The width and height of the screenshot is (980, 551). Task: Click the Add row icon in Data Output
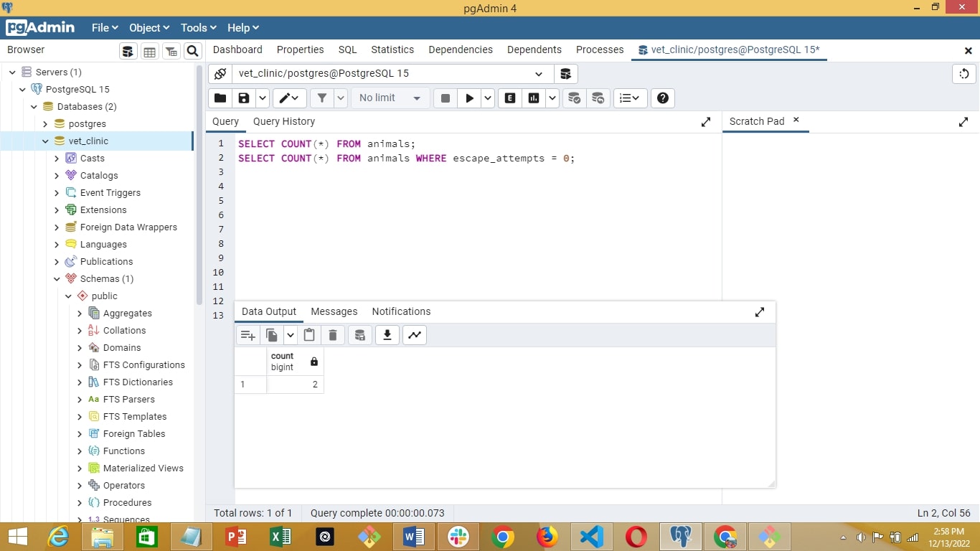(248, 335)
